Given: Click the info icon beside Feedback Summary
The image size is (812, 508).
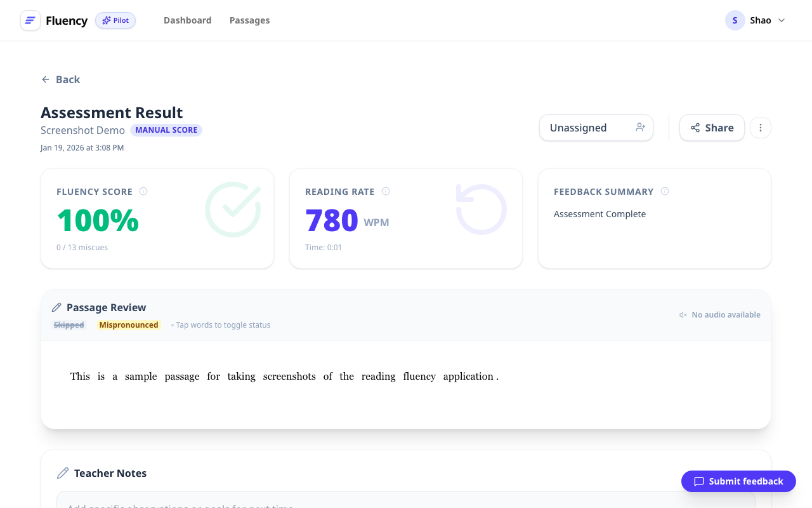Looking at the screenshot, I should coord(665,191).
